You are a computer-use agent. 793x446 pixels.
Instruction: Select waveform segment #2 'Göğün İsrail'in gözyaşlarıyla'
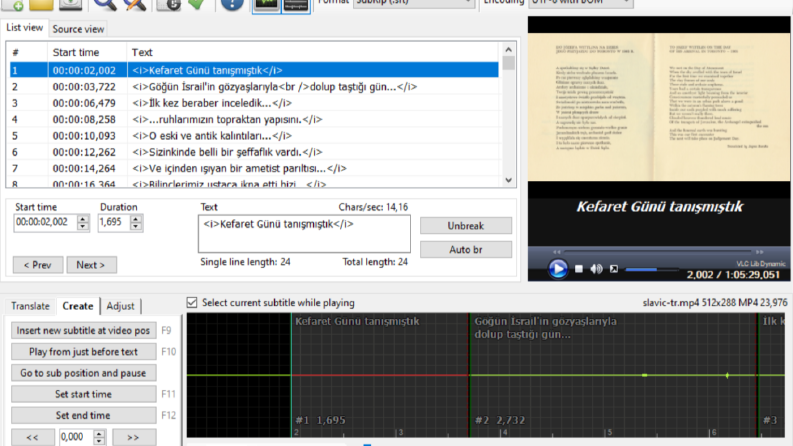point(613,375)
